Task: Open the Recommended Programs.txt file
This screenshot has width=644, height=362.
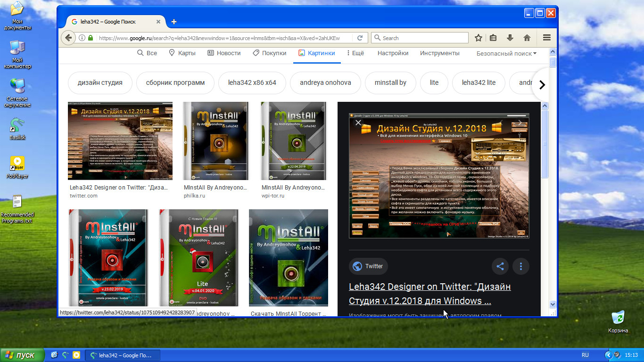Action: click(17, 209)
